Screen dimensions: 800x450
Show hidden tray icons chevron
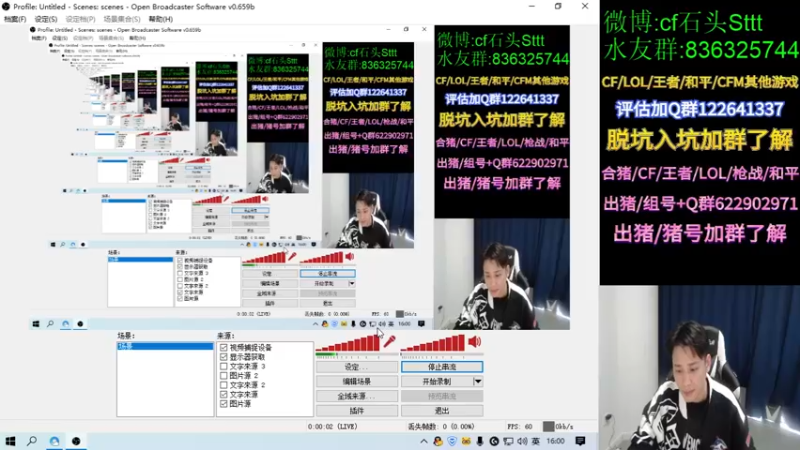423,441
